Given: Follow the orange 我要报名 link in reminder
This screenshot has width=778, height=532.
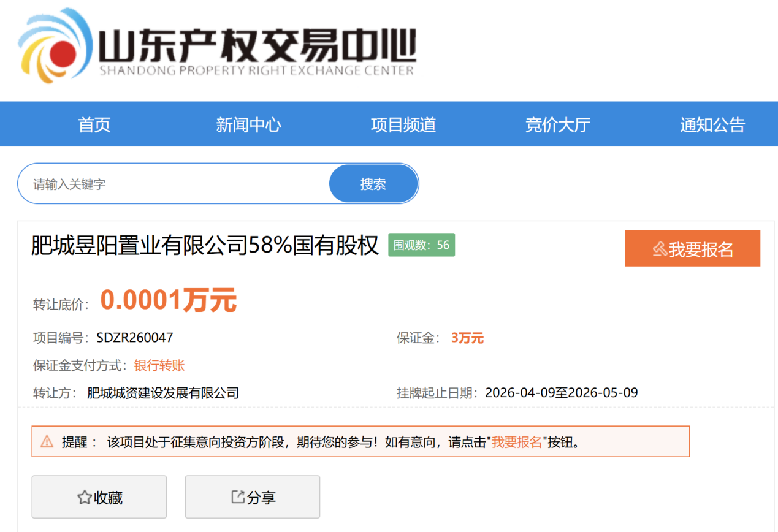Looking at the screenshot, I should pos(517,442).
